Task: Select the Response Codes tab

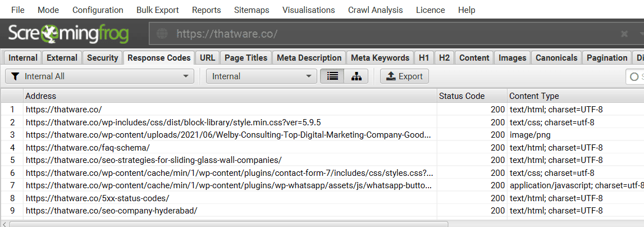Action: click(159, 58)
